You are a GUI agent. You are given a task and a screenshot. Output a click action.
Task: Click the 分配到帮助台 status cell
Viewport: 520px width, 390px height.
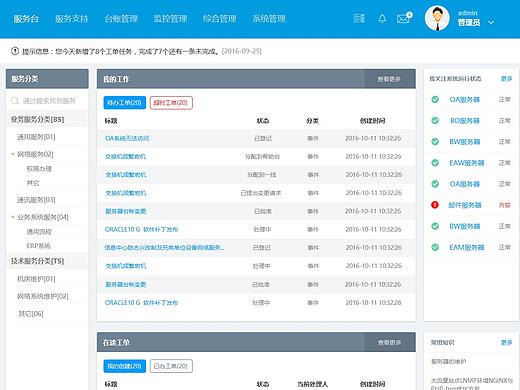pos(262,156)
